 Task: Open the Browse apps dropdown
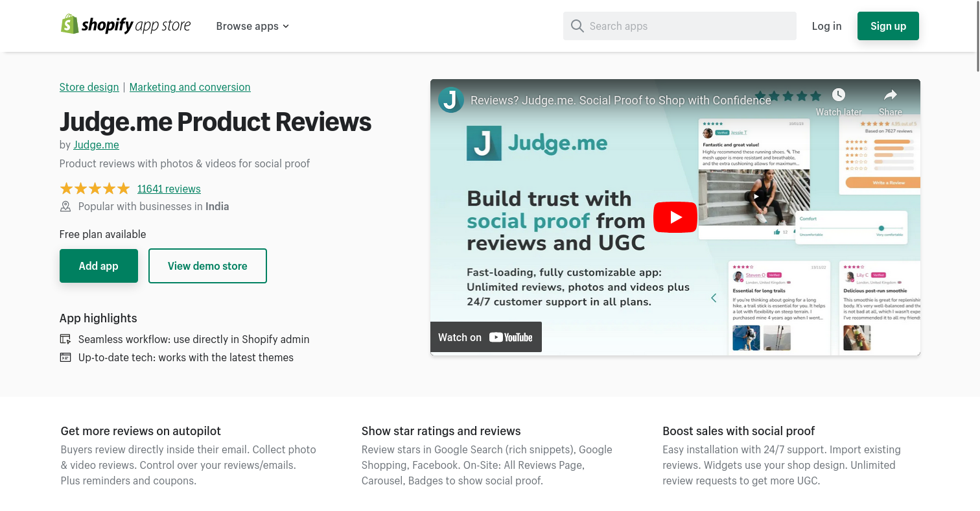[x=252, y=26]
